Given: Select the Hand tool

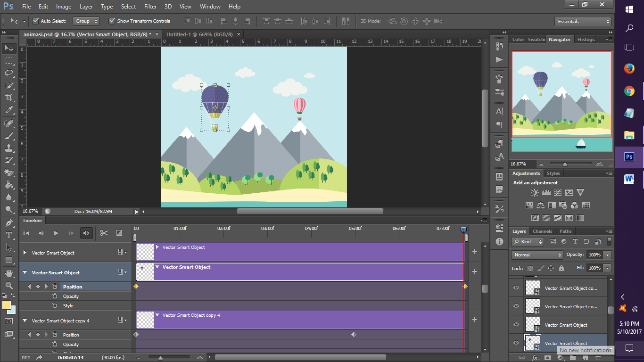Looking at the screenshot, I should pyautogui.click(x=9, y=273).
